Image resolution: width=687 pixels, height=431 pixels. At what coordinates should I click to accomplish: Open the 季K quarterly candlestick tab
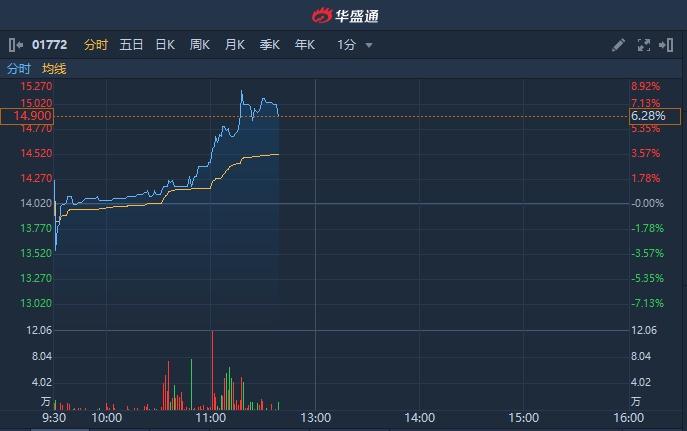pos(270,45)
